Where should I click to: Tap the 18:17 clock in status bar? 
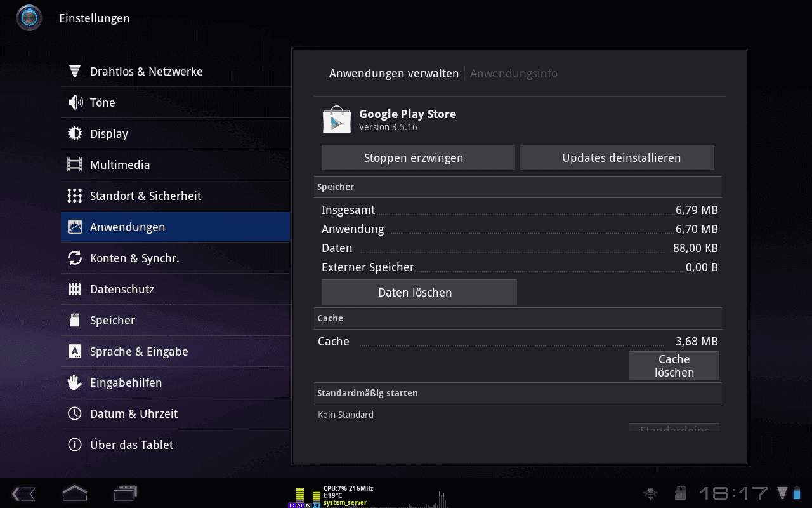coord(734,493)
